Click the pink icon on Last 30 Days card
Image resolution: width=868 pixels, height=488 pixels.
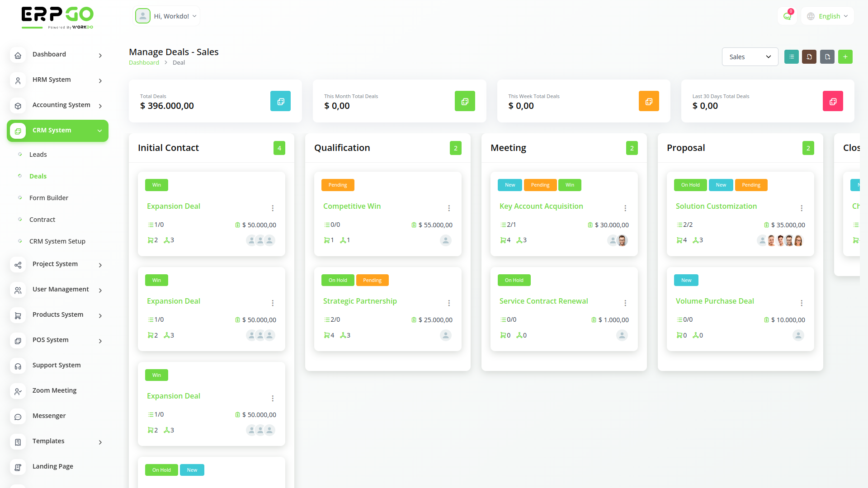coord(833,101)
